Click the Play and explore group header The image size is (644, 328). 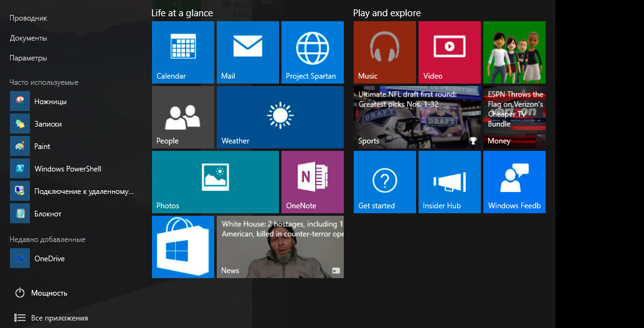point(387,13)
